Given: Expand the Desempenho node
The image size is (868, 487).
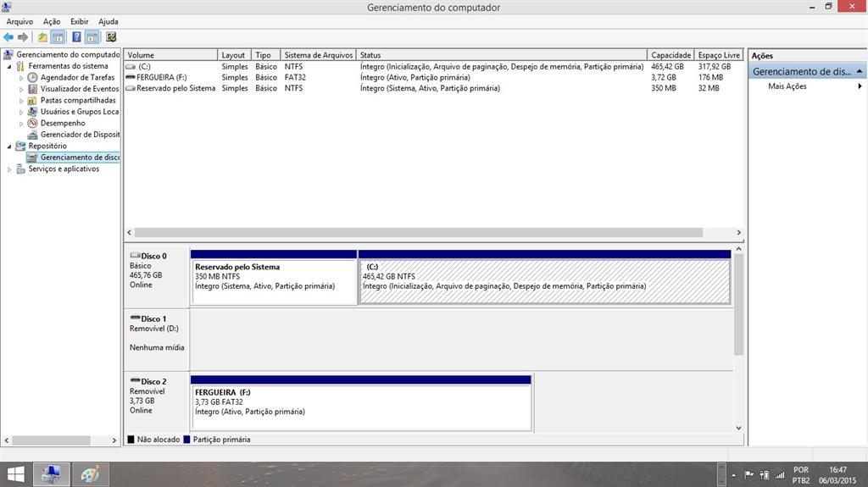Looking at the screenshot, I should [21, 124].
